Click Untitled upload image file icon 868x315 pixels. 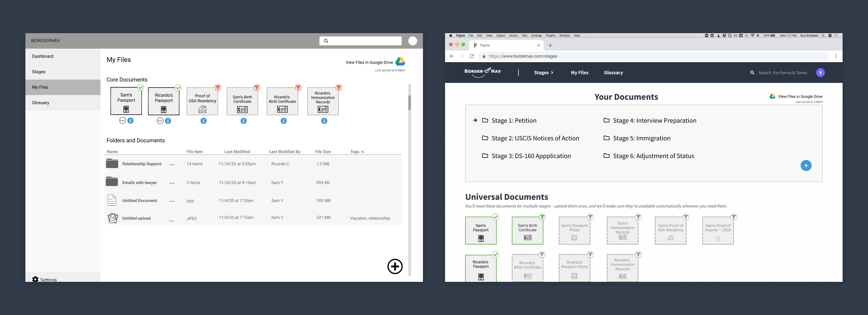113,218
